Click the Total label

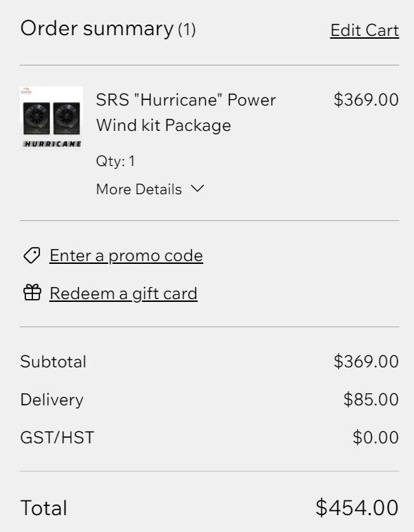click(x=44, y=508)
